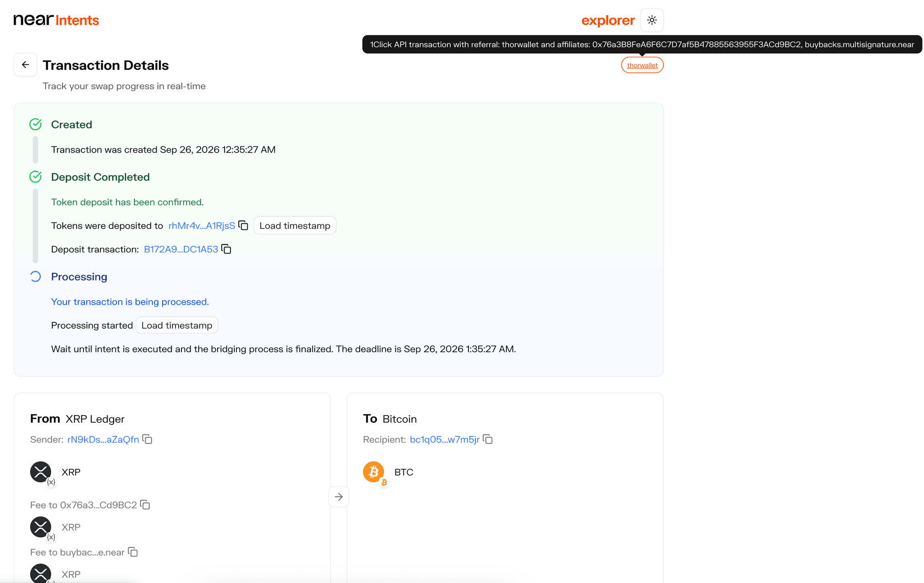Image resolution: width=924 pixels, height=583 pixels.
Task: Select the transaction created timestamp text
Action: 164,150
